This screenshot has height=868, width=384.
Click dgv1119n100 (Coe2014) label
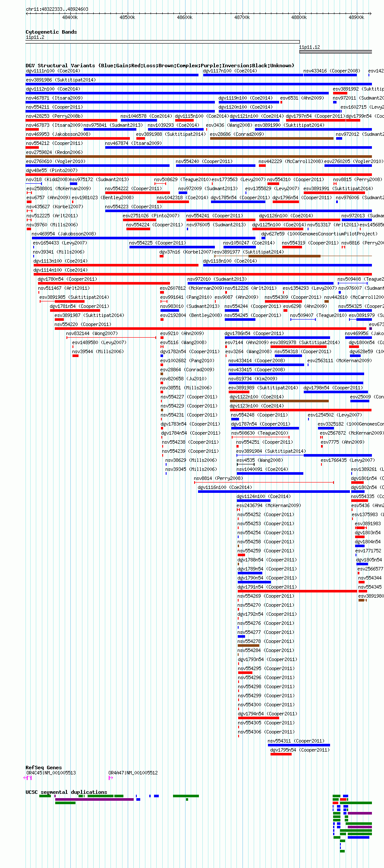(x=246, y=98)
